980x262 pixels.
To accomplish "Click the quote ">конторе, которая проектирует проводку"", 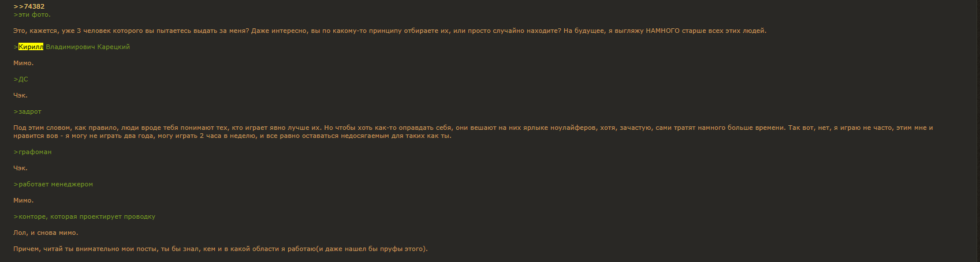I will [x=84, y=216].
